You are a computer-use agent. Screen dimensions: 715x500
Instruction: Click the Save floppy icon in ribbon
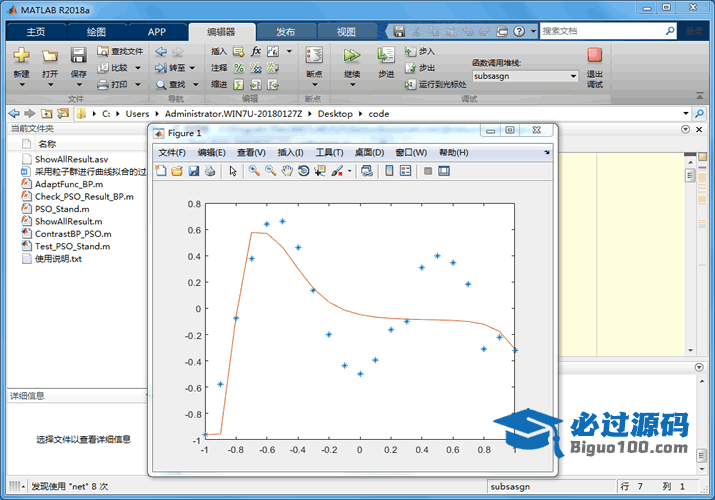click(78, 56)
